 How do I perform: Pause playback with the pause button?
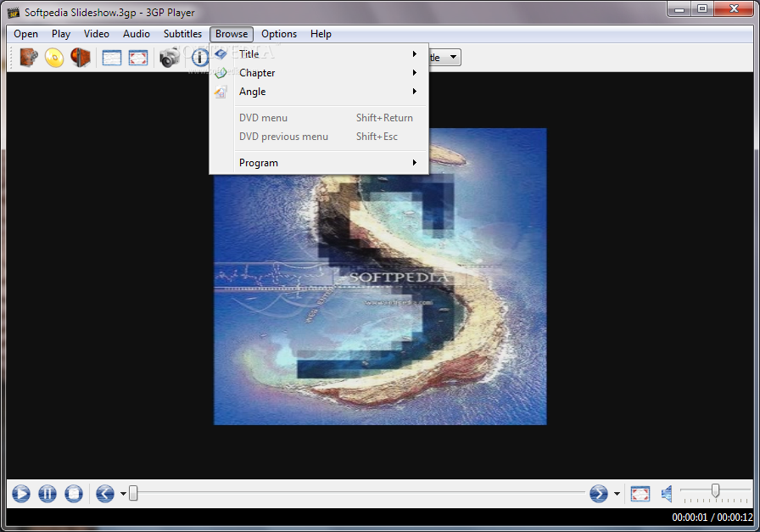coord(47,494)
